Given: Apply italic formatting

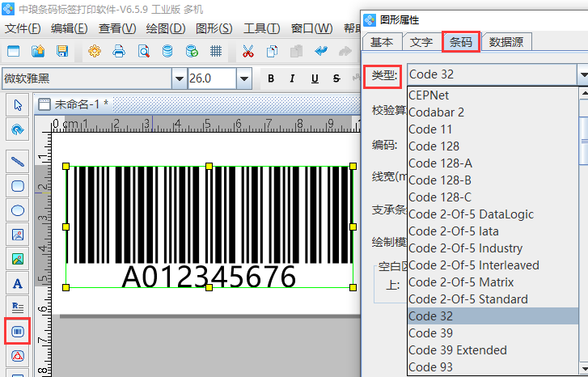Looking at the screenshot, I should click(x=292, y=78).
